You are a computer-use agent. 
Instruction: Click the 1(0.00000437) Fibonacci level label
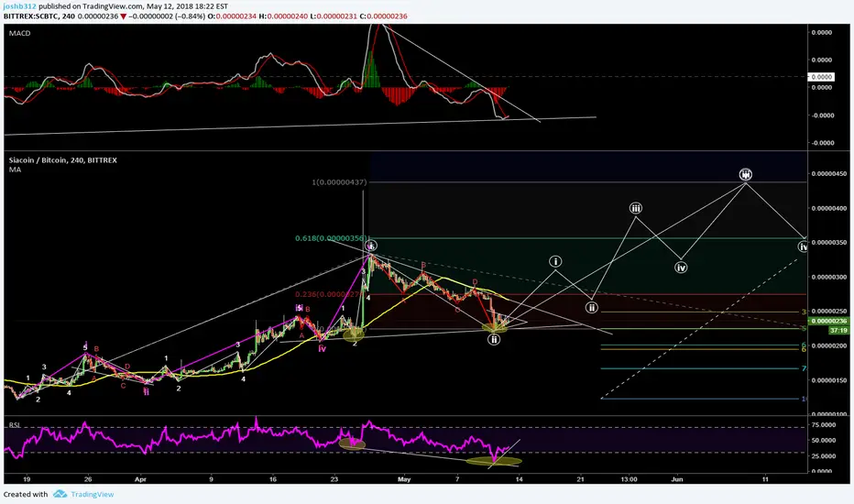click(x=339, y=182)
